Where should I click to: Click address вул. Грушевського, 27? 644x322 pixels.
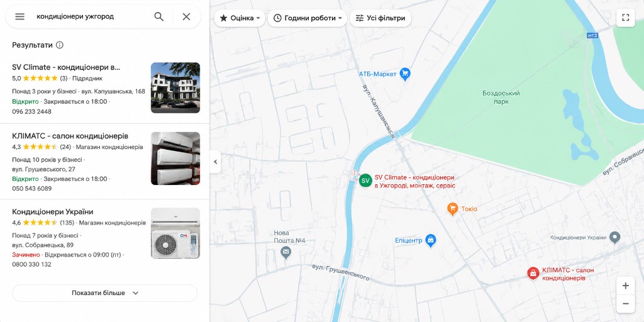pyautogui.click(x=43, y=169)
